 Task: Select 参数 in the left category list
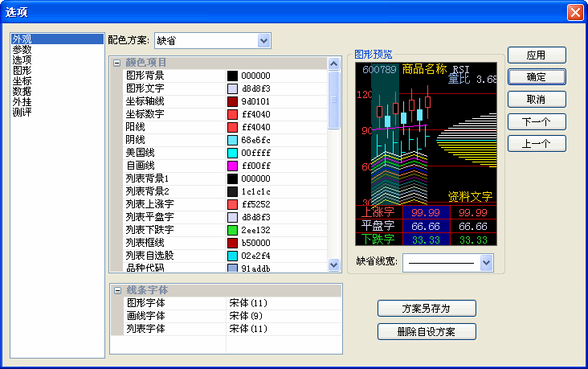pos(22,50)
